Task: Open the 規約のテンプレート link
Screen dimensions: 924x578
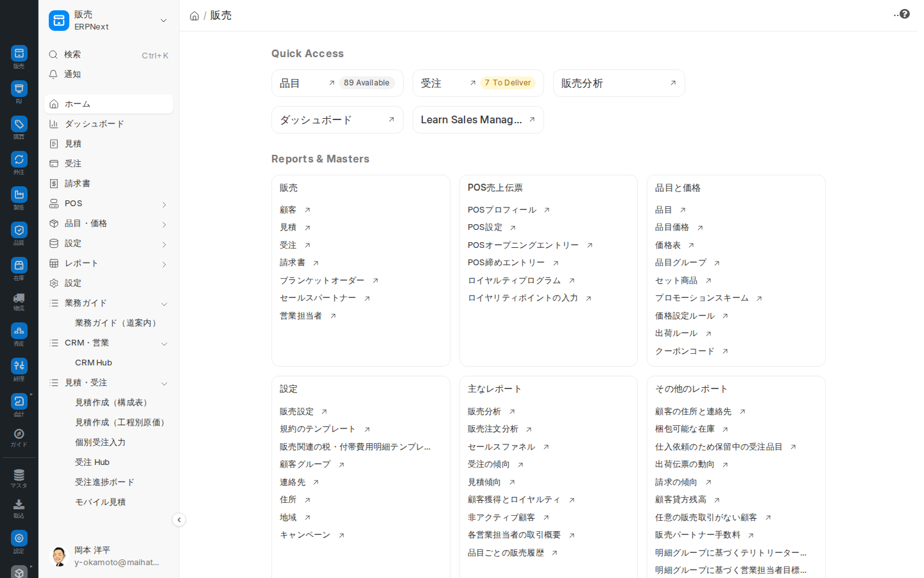Action: coord(318,429)
